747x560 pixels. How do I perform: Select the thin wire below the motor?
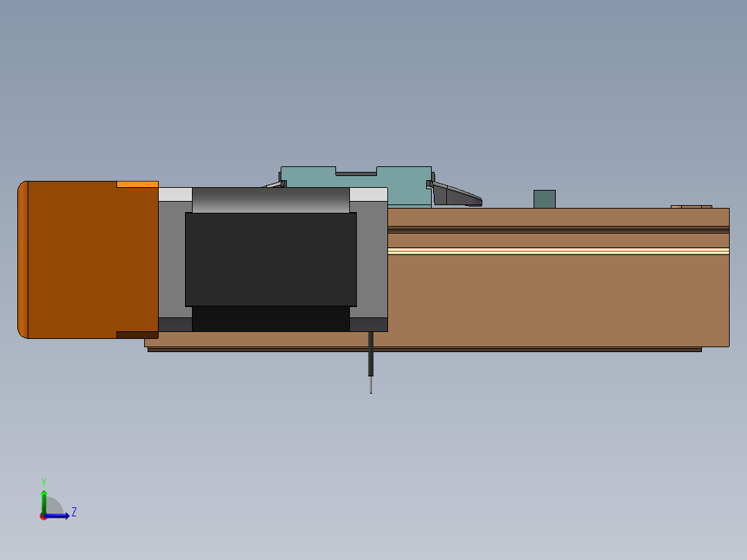371,362
